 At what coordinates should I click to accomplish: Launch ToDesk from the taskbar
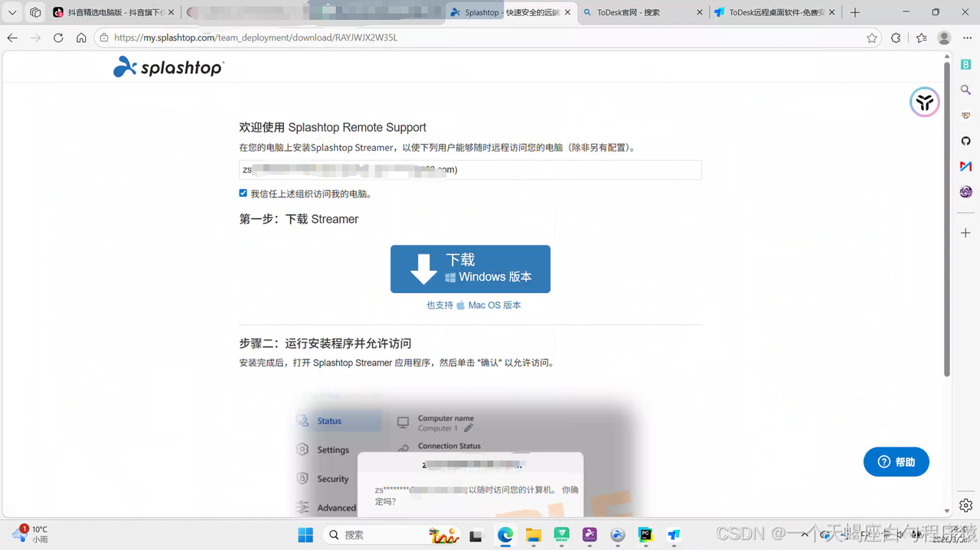(673, 534)
